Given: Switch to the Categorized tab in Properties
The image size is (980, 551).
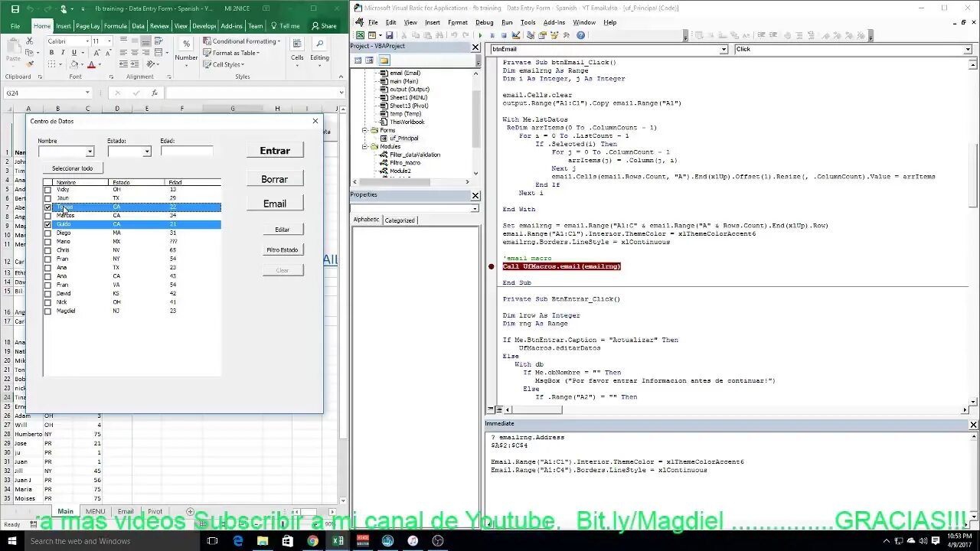Looking at the screenshot, I should tap(400, 220).
